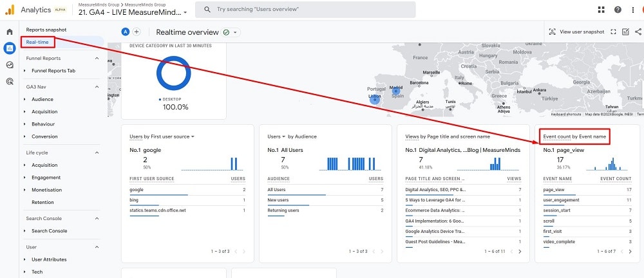644x278 pixels.
Task: Select the Real-time report
Action: pyautogui.click(x=37, y=42)
